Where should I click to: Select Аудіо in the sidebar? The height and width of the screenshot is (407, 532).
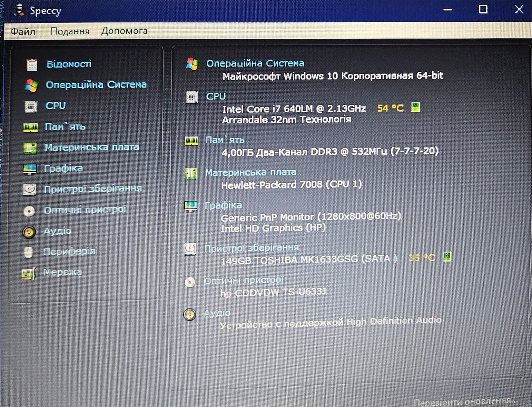pos(57,231)
